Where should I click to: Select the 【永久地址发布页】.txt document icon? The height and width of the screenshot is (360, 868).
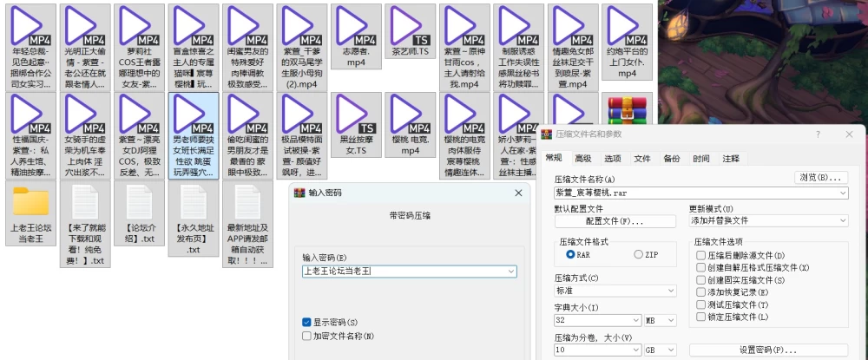point(194,202)
